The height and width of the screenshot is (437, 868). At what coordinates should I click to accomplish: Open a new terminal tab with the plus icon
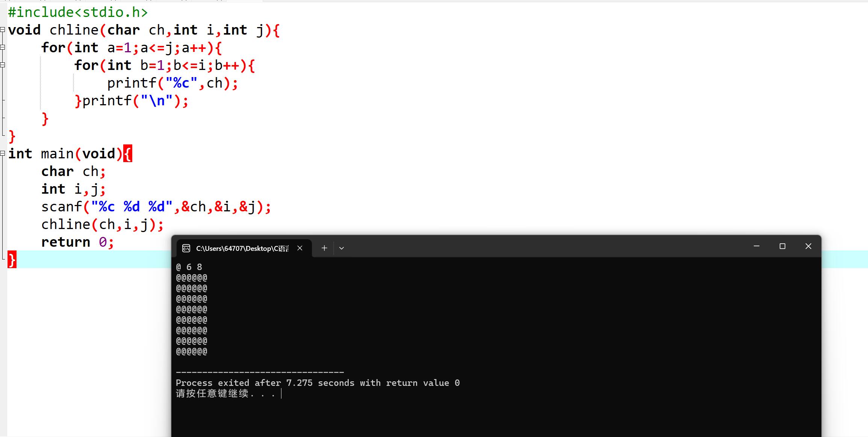324,248
